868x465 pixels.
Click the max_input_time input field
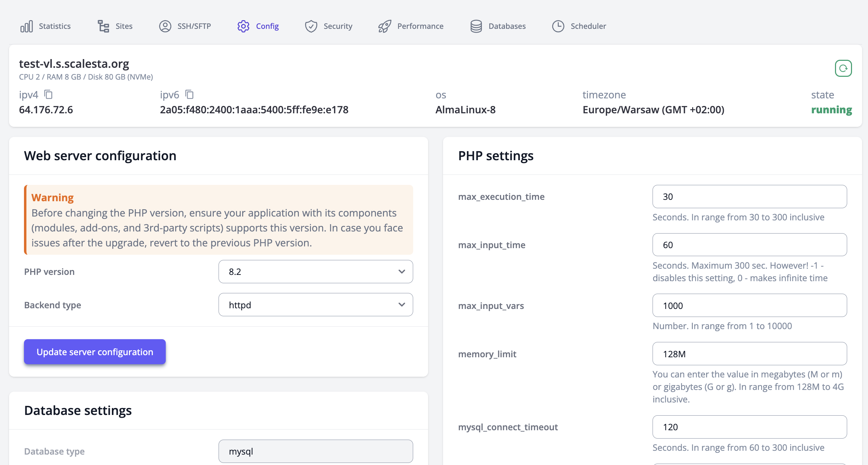tap(750, 245)
